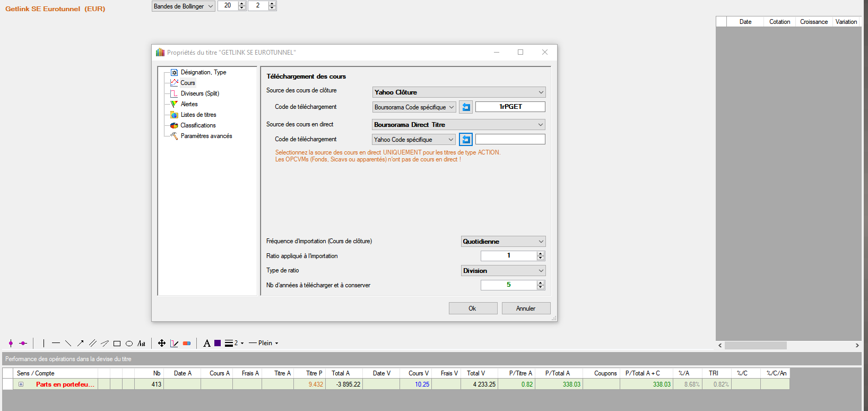Expand the Boursorama Direct Titre dropdown
The width and height of the screenshot is (868, 411).
pyautogui.click(x=459, y=125)
